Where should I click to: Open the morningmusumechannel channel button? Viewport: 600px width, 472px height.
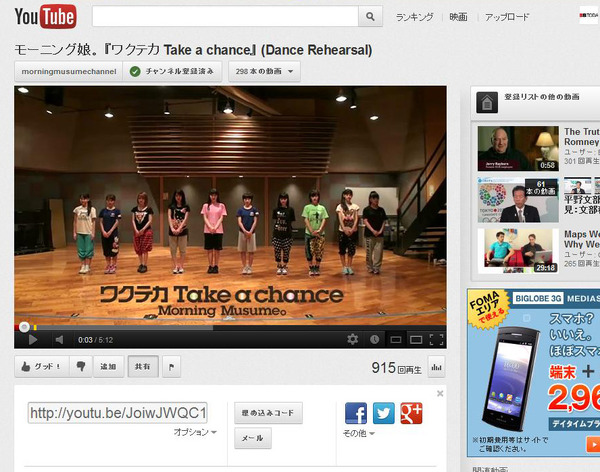[68, 72]
